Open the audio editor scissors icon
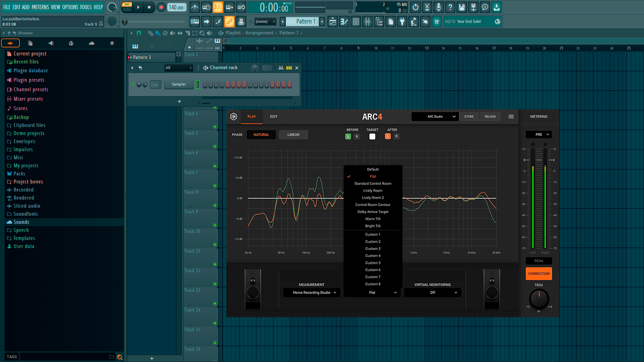Viewport: 644px width, 362px height. pyautogui.click(x=427, y=7)
